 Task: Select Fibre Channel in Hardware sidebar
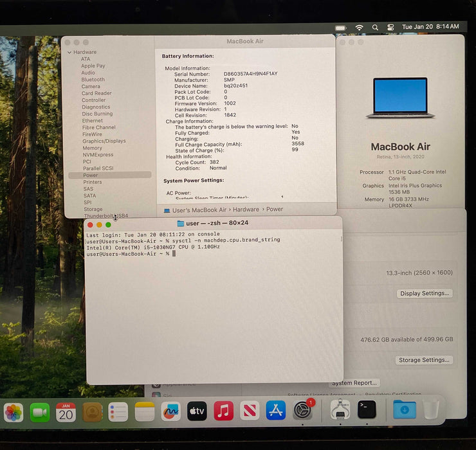click(x=98, y=127)
